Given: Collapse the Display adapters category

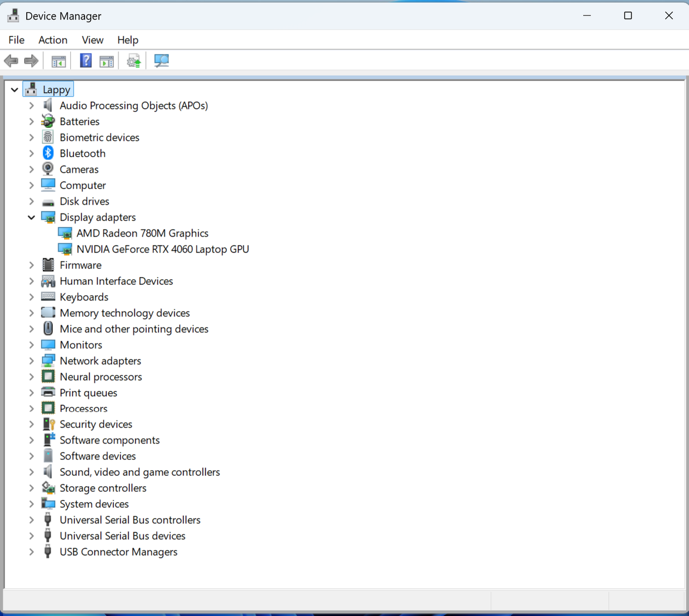Looking at the screenshot, I should [x=31, y=217].
